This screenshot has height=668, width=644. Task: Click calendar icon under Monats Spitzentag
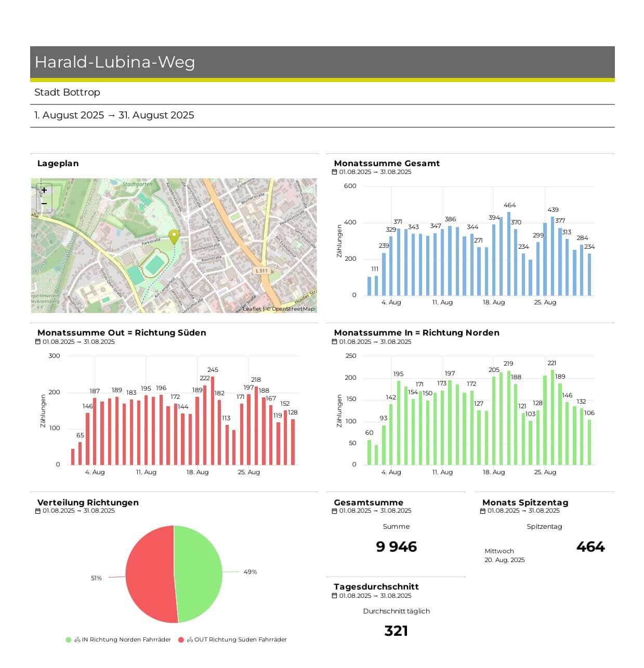483,511
